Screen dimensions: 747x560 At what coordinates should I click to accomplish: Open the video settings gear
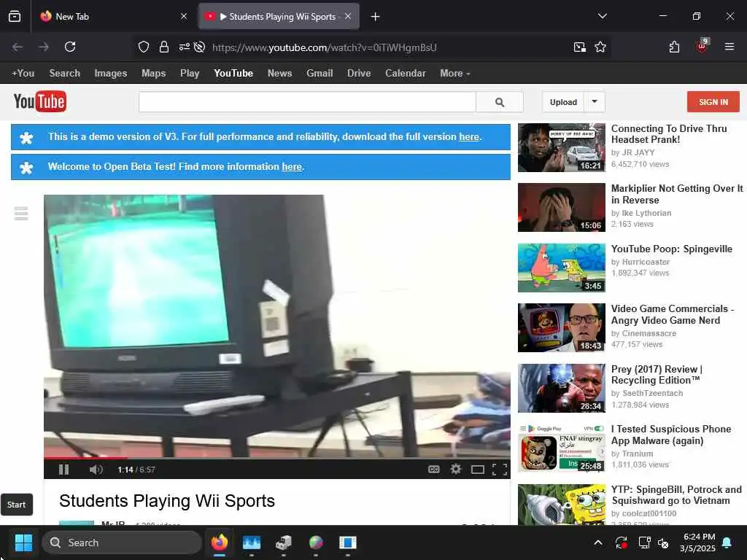pyautogui.click(x=456, y=470)
